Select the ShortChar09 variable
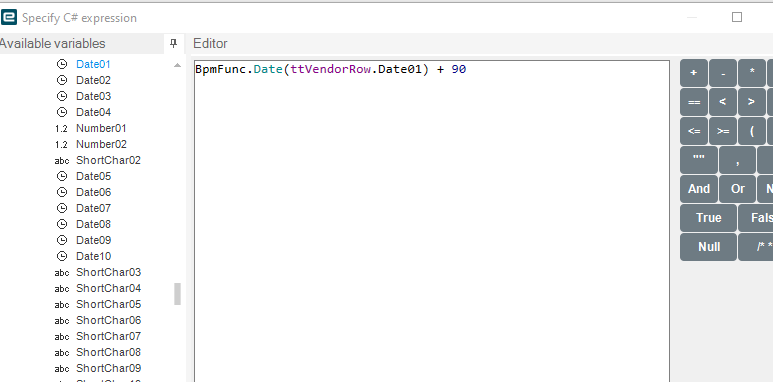The height and width of the screenshot is (382, 773). coord(108,368)
